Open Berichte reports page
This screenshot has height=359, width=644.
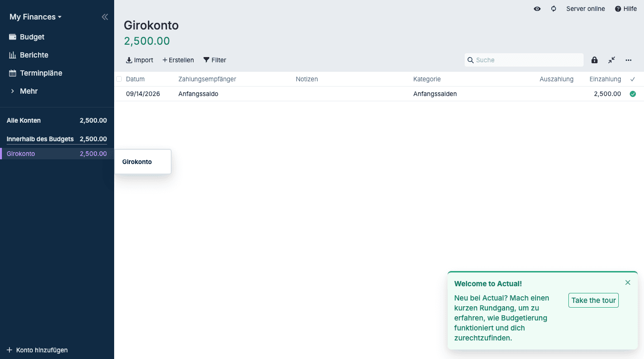[x=57, y=55]
